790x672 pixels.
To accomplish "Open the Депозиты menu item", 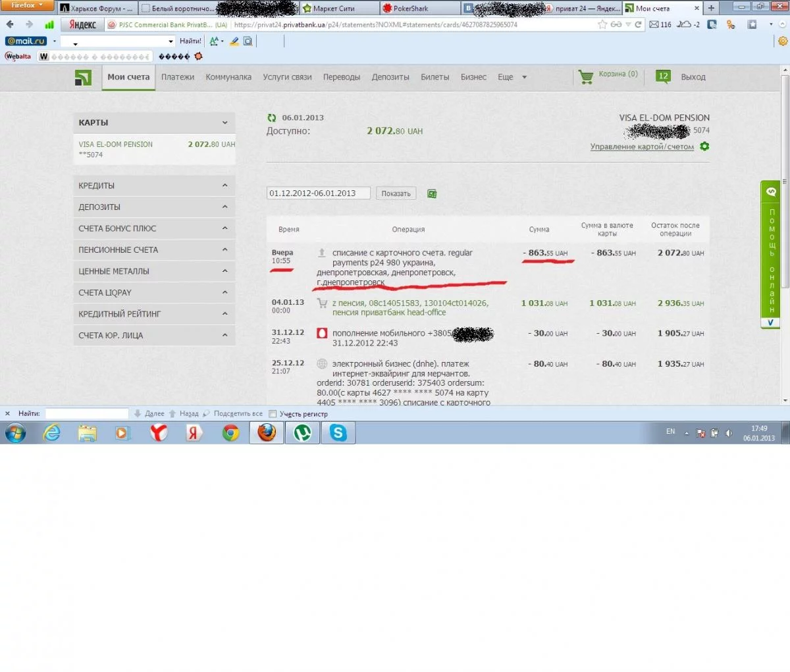I will (x=390, y=77).
